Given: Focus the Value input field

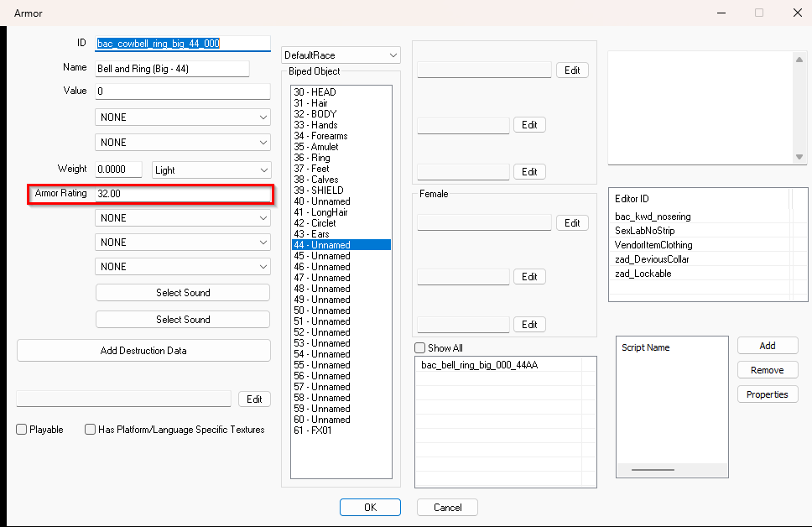Looking at the screenshot, I should click(x=183, y=91).
